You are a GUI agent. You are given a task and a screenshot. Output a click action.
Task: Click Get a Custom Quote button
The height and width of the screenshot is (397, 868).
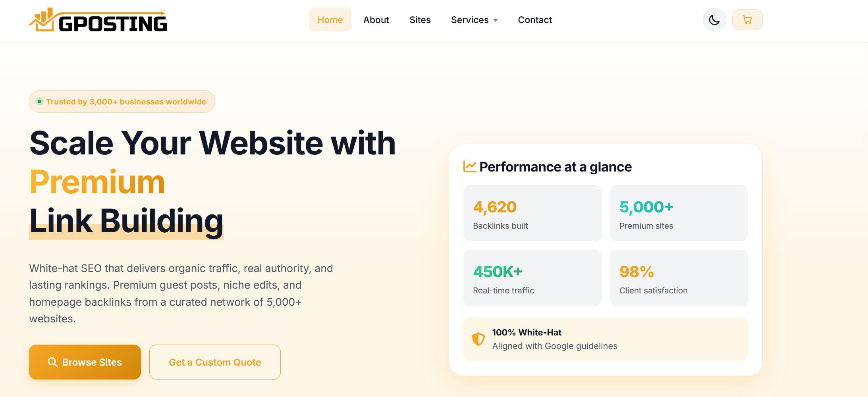tap(215, 362)
